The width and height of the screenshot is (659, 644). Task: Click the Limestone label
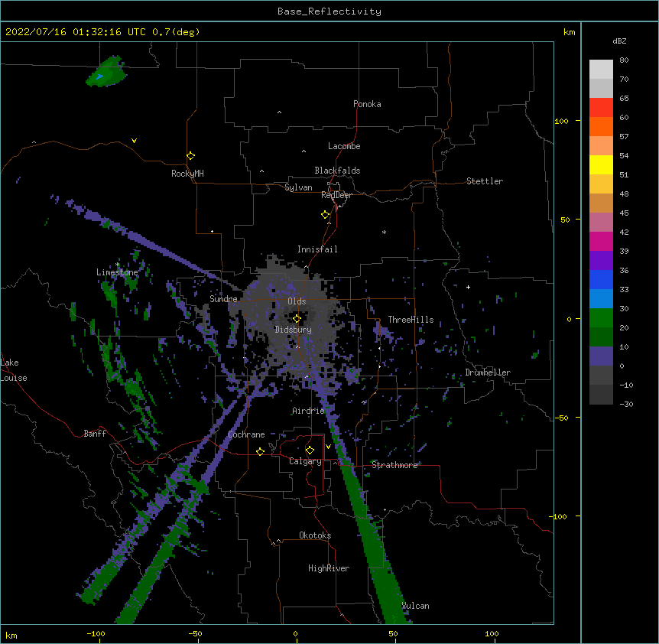click(117, 272)
